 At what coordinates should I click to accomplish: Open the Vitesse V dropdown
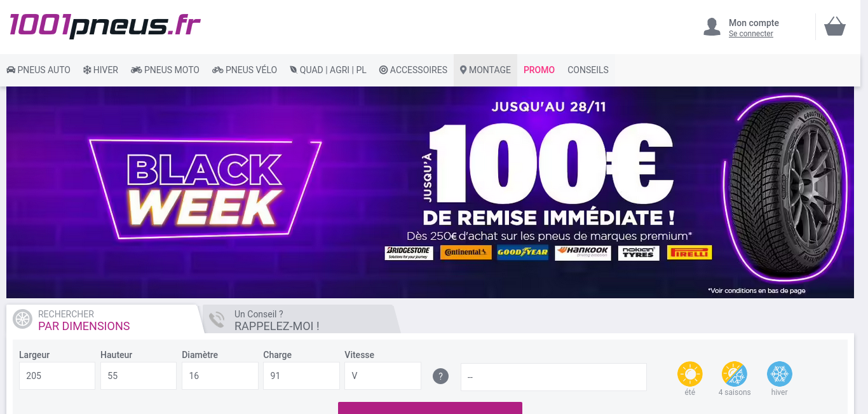[x=383, y=376]
